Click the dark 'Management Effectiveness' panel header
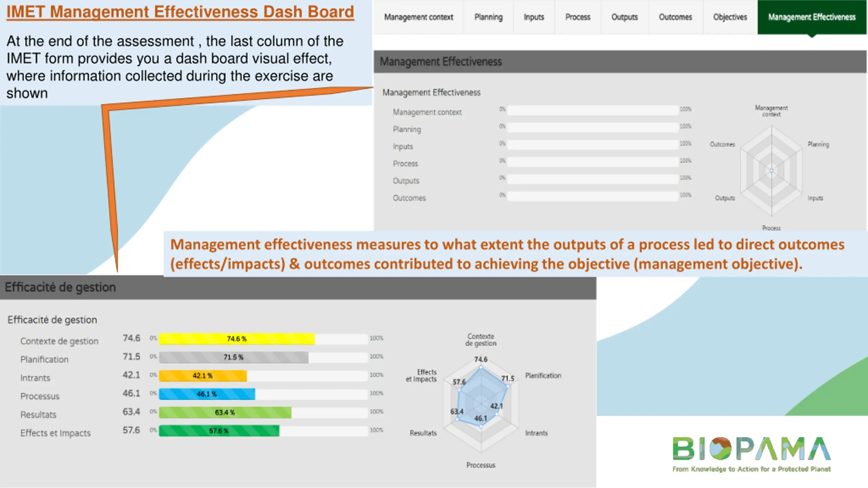868x488 pixels. [x=620, y=62]
